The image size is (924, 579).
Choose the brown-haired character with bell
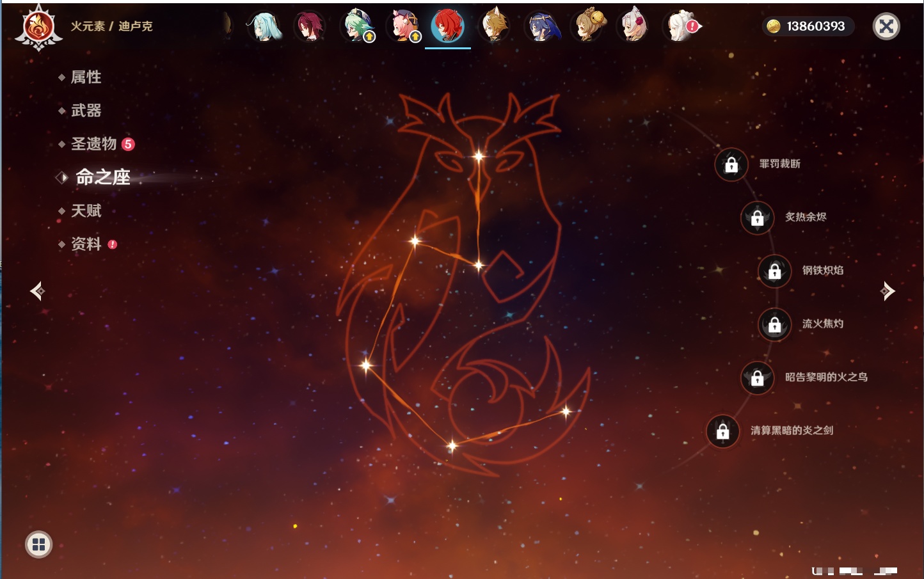pyautogui.click(x=588, y=27)
